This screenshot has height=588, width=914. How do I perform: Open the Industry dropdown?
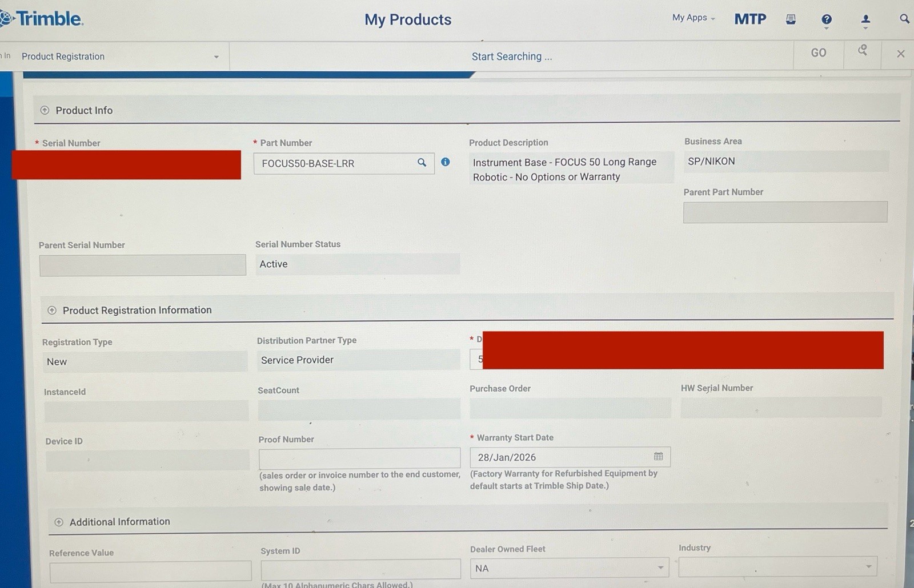[777, 567]
